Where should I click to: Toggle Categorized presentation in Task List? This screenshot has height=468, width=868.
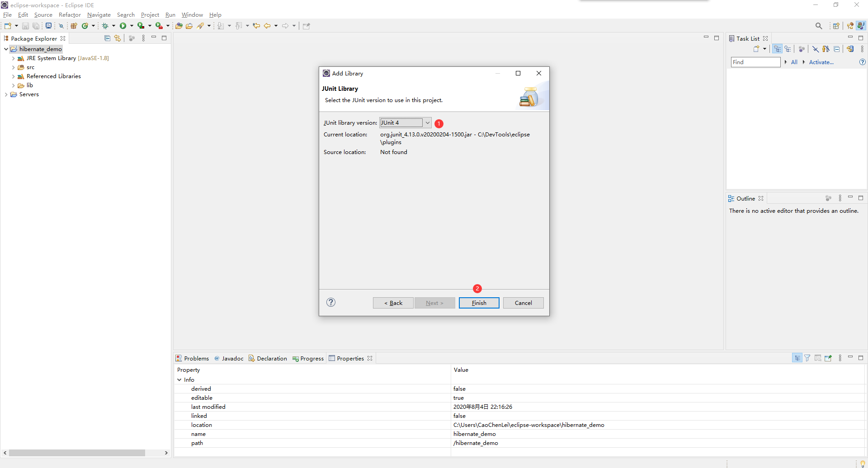(777, 49)
